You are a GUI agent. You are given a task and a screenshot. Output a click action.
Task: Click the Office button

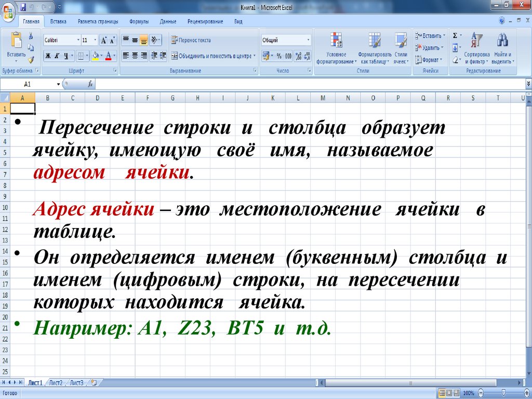7,12
